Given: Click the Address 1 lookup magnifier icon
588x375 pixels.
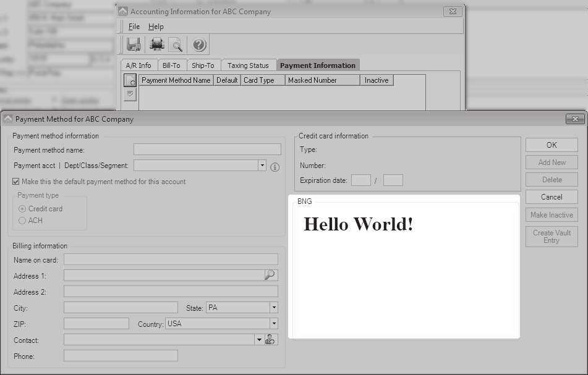Looking at the screenshot, I should [x=270, y=276].
